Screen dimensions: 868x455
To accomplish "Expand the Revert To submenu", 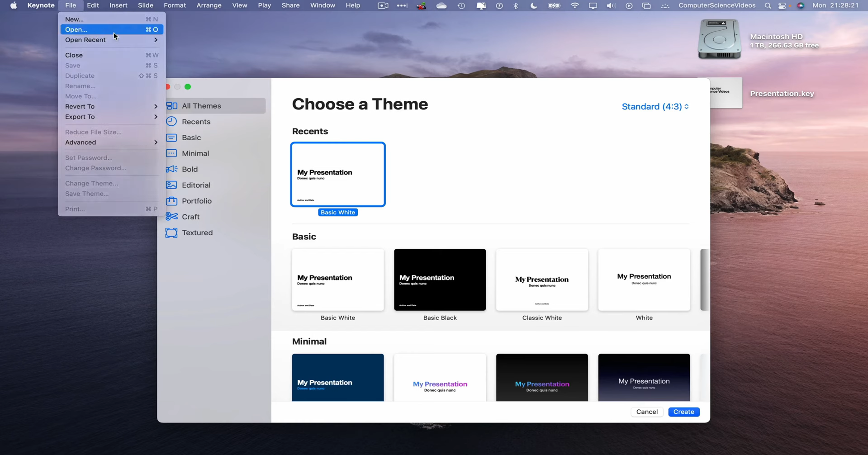I will [112, 106].
